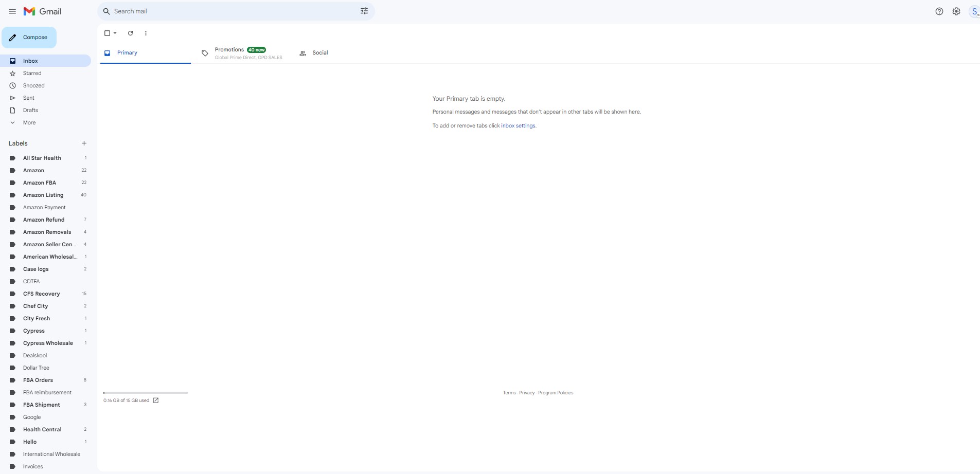Click the label icon beside Amazon Payment
This screenshot has width=980, height=474.
point(13,208)
